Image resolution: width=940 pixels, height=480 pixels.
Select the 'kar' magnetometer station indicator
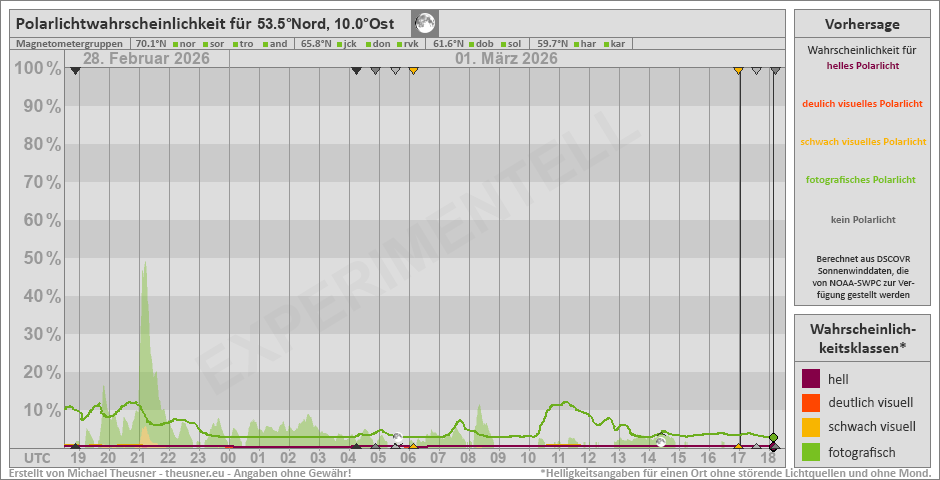[616, 44]
